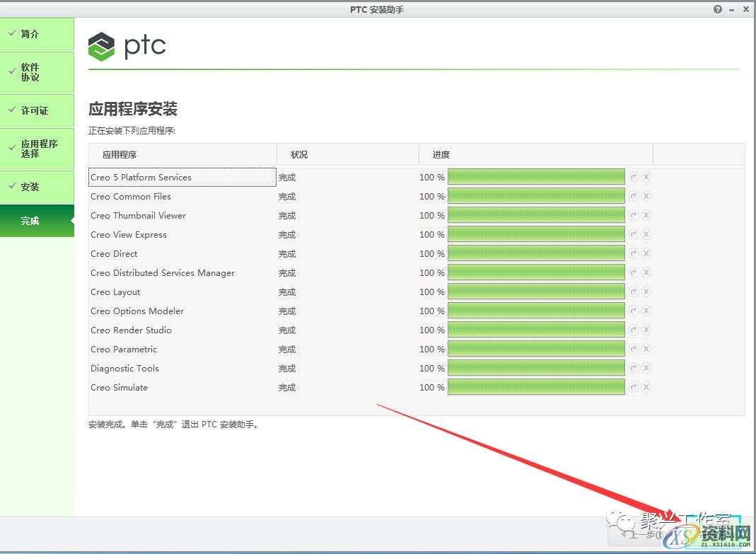The width and height of the screenshot is (756, 554).
Task: Click the PTC logo icon
Action: (x=100, y=47)
